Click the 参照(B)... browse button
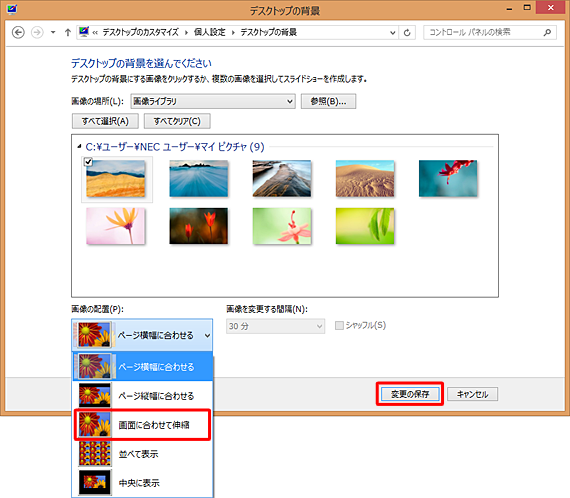The height and width of the screenshot is (498, 570). pyautogui.click(x=328, y=101)
